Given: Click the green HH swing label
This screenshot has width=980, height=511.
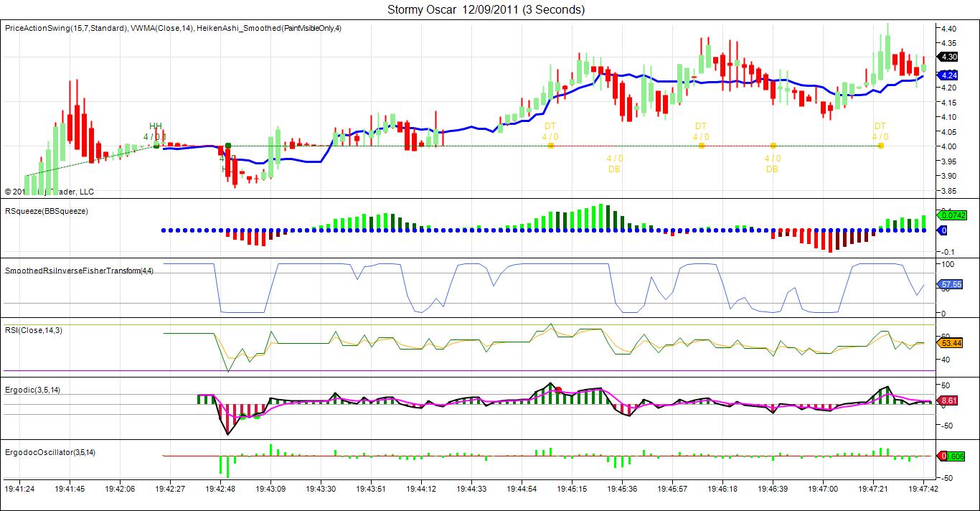Looking at the screenshot, I should (x=156, y=126).
